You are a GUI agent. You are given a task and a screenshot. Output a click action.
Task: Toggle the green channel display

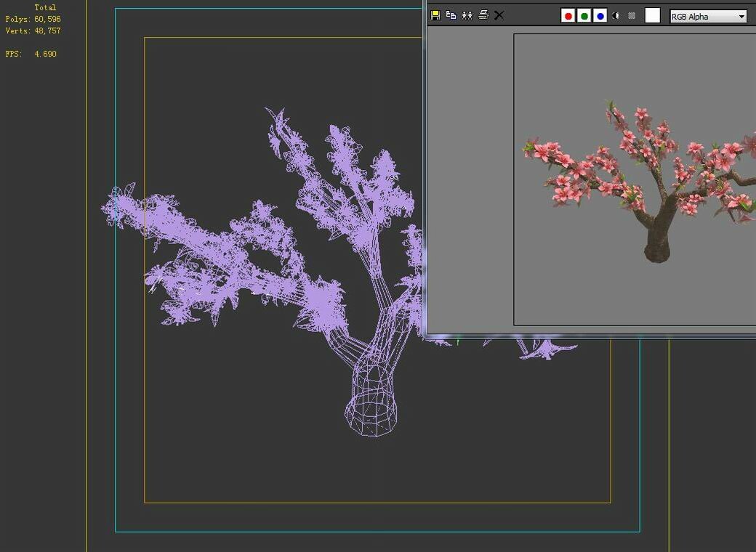point(584,15)
